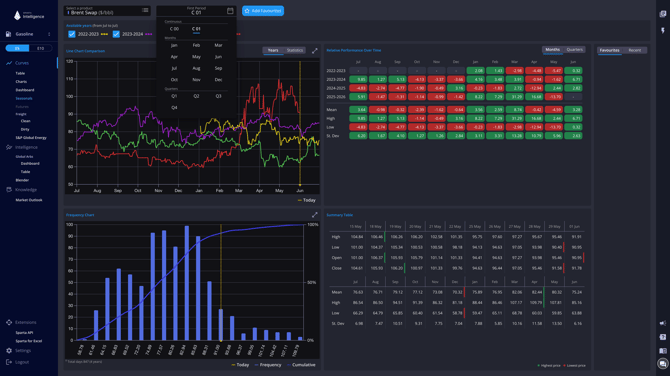This screenshot has width=670, height=376.
Task: Toggle Frequency in the chart legend
Action: [268, 365]
